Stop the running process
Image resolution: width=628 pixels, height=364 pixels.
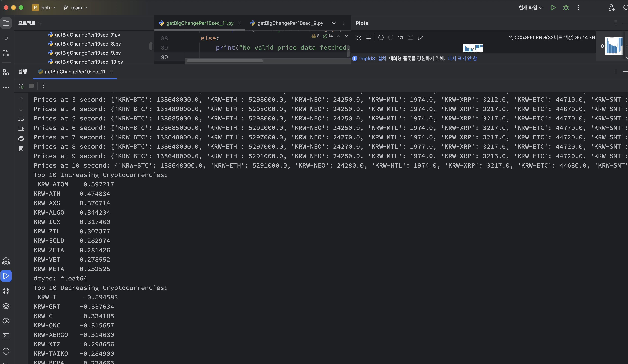click(x=31, y=86)
